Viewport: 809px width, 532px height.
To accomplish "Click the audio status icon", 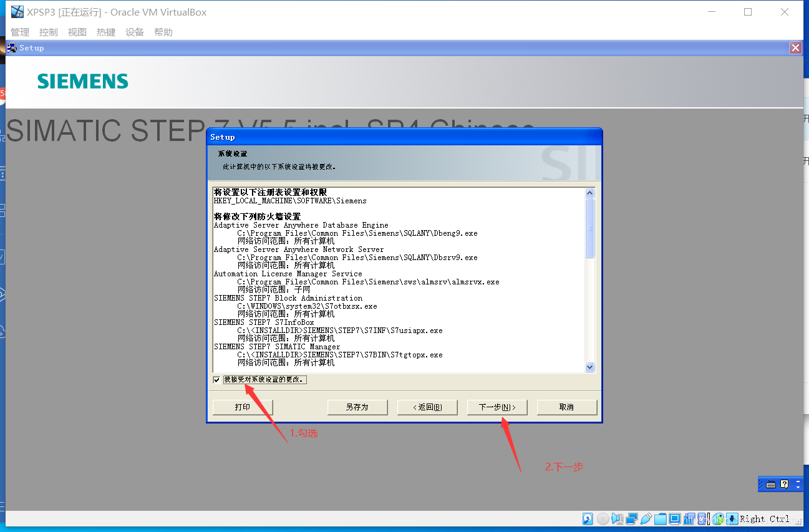I will 618,519.
